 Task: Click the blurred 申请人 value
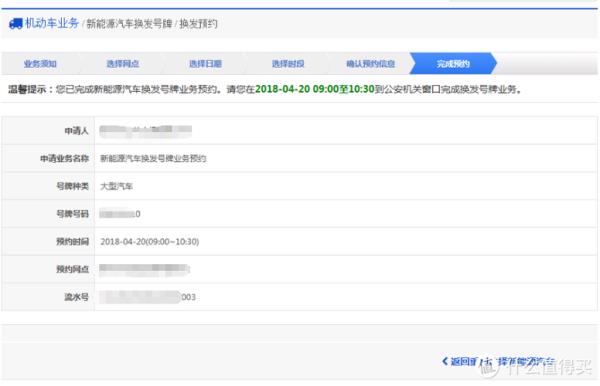(x=145, y=131)
